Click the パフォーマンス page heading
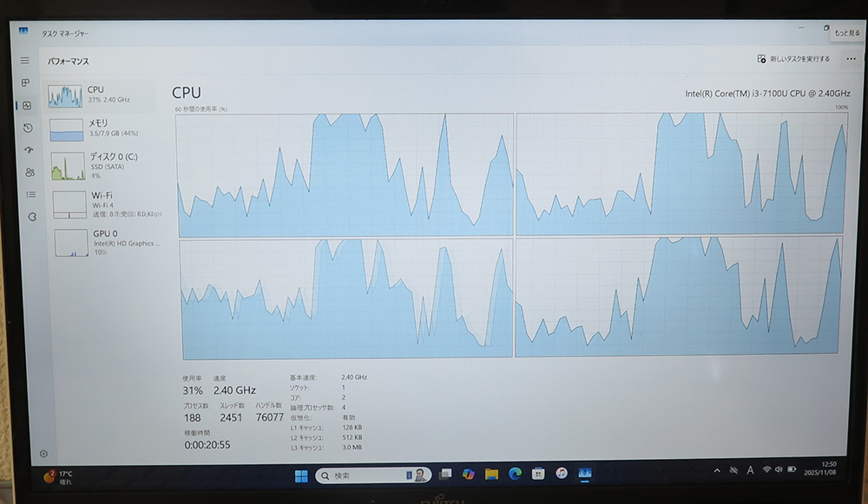This screenshot has width=868, height=504. [x=68, y=62]
